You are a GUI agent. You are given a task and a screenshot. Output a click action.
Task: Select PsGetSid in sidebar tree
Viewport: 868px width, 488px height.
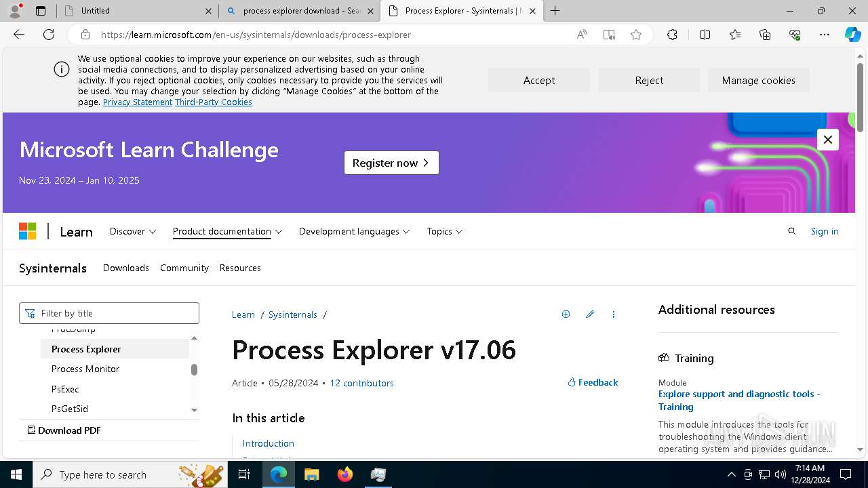70,409
